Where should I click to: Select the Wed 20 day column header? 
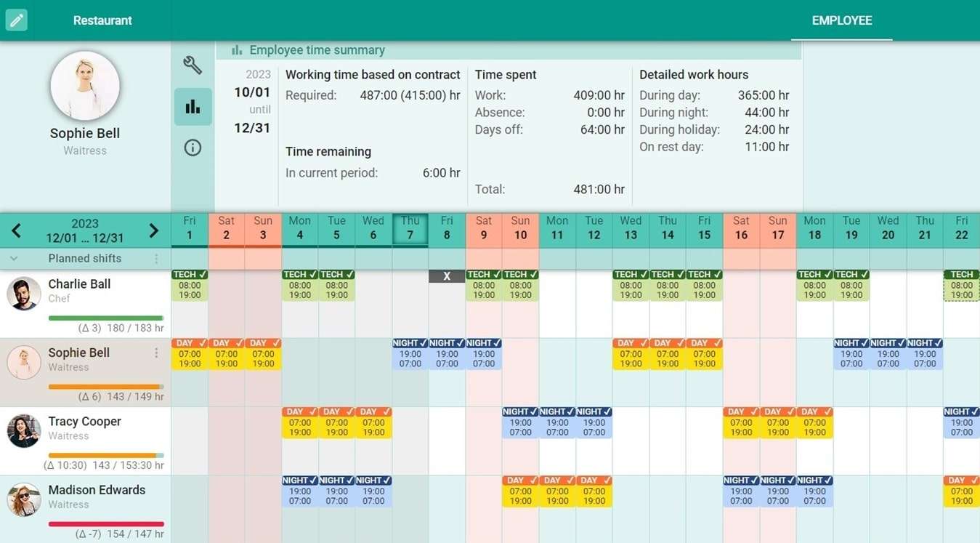(x=888, y=228)
